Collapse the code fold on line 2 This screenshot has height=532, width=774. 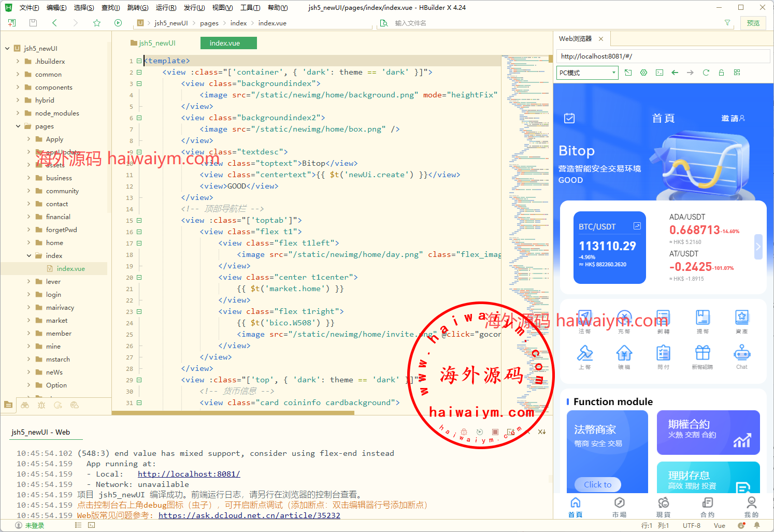click(139, 73)
